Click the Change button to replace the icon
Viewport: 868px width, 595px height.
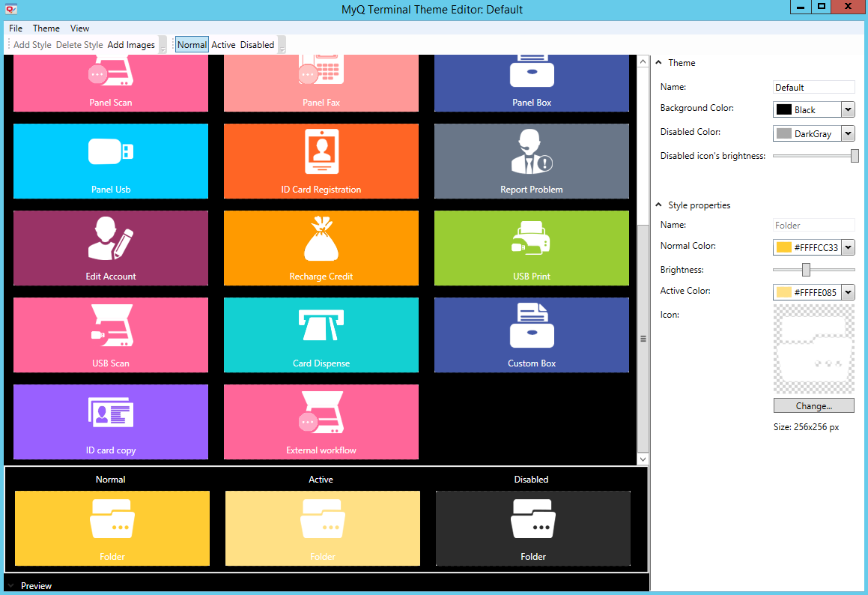click(x=813, y=405)
